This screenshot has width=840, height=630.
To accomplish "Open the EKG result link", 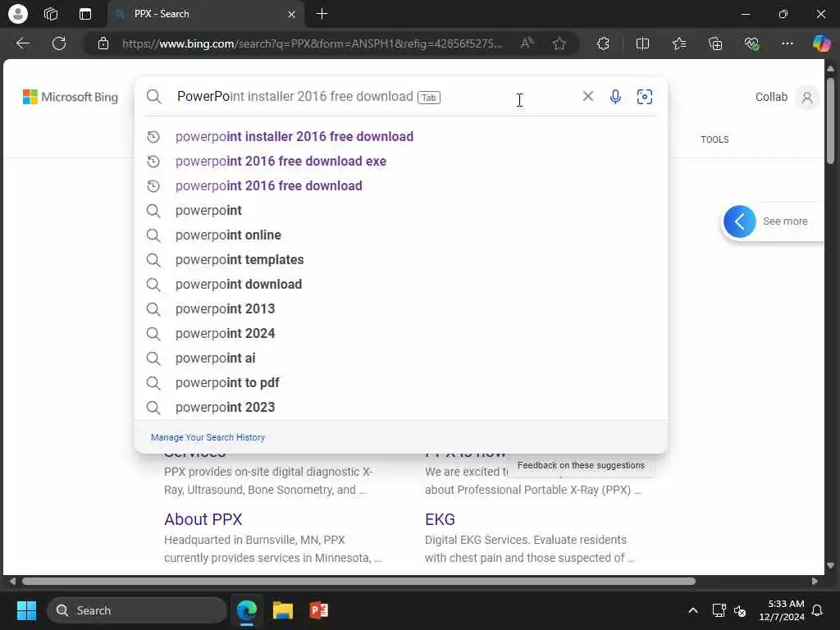I will click(440, 519).
